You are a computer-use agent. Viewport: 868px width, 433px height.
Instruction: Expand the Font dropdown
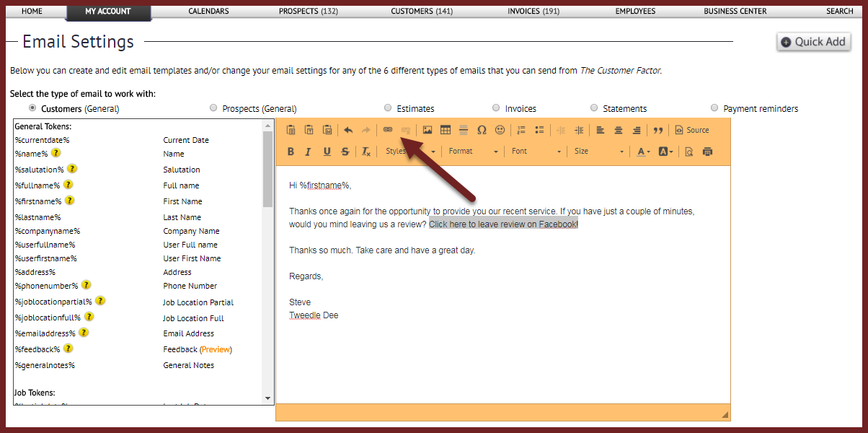click(x=536, y=152)
